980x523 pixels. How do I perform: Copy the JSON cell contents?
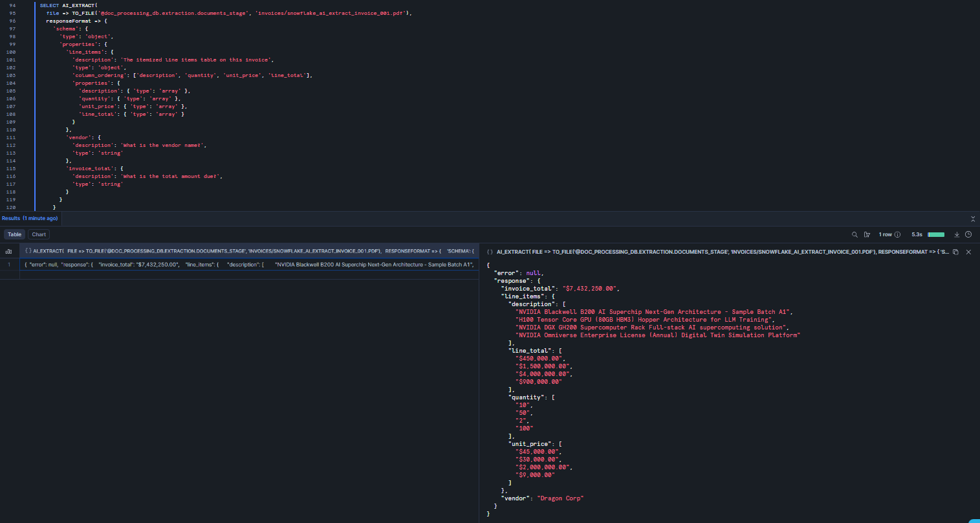955,251
